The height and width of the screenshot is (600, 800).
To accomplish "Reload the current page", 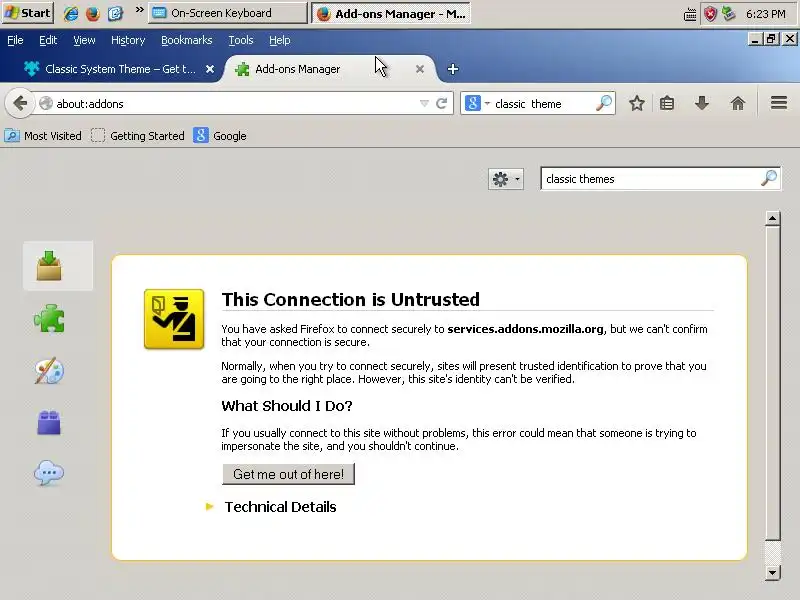I will [442, 104].
